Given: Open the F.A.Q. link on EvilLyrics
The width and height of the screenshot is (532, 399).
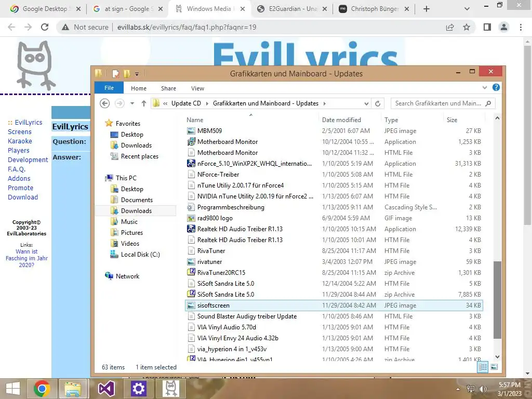Looking at the screenshot, I should click(17, 169).
